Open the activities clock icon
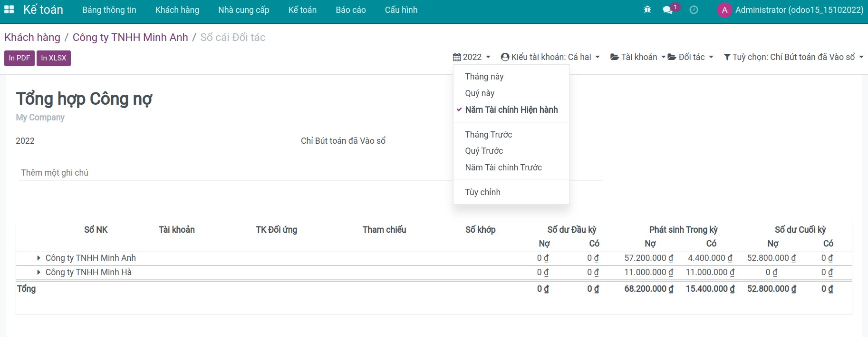 point(694,10)
